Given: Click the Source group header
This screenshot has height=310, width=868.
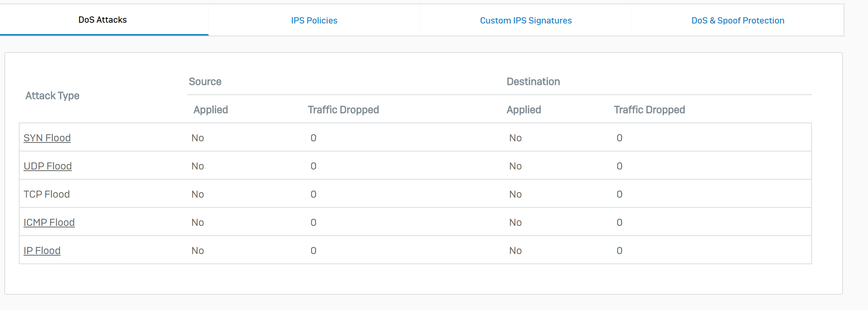Looking at the screenshot, I should [x=205, y=81].
